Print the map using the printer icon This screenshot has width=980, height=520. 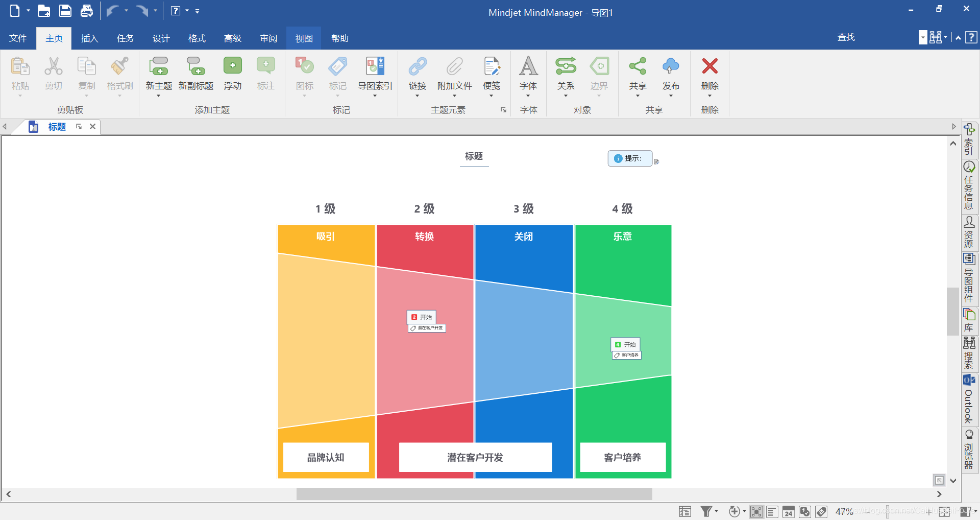coord(87,10)
